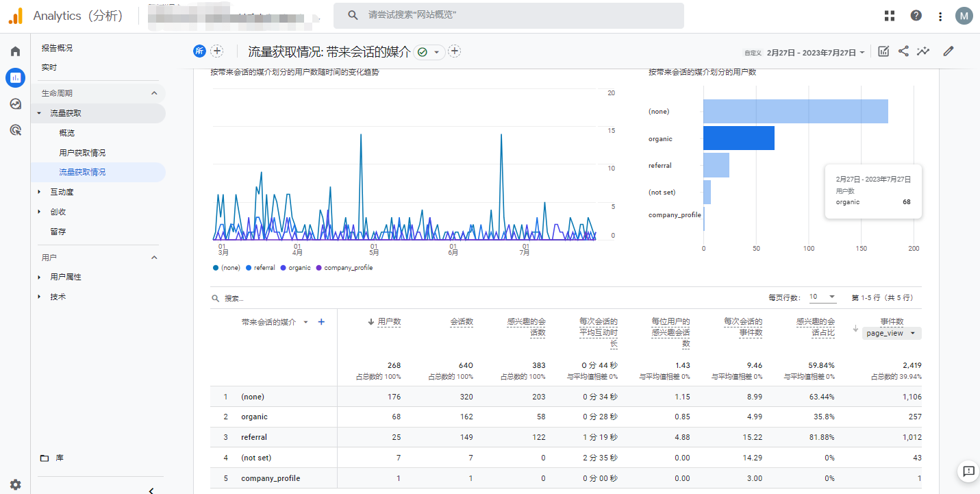Open the 库 library link
This screenshot has width=980, height=494.
(x=59, y=458)
